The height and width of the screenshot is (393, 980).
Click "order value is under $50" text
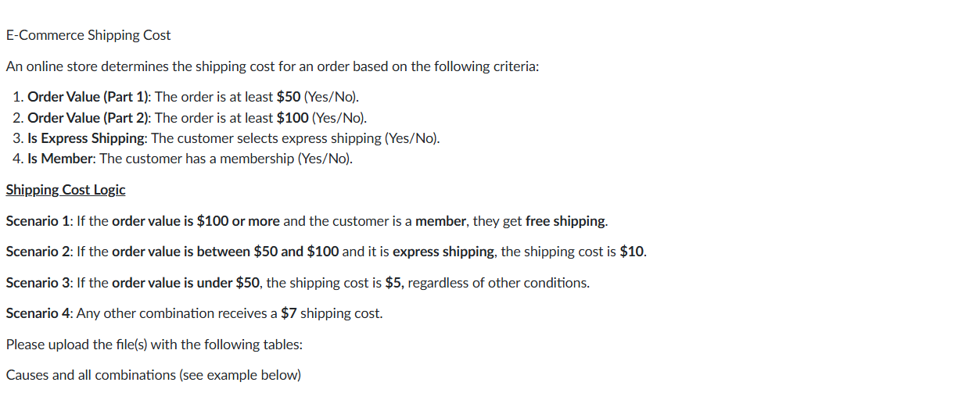[x=185, y=283]
